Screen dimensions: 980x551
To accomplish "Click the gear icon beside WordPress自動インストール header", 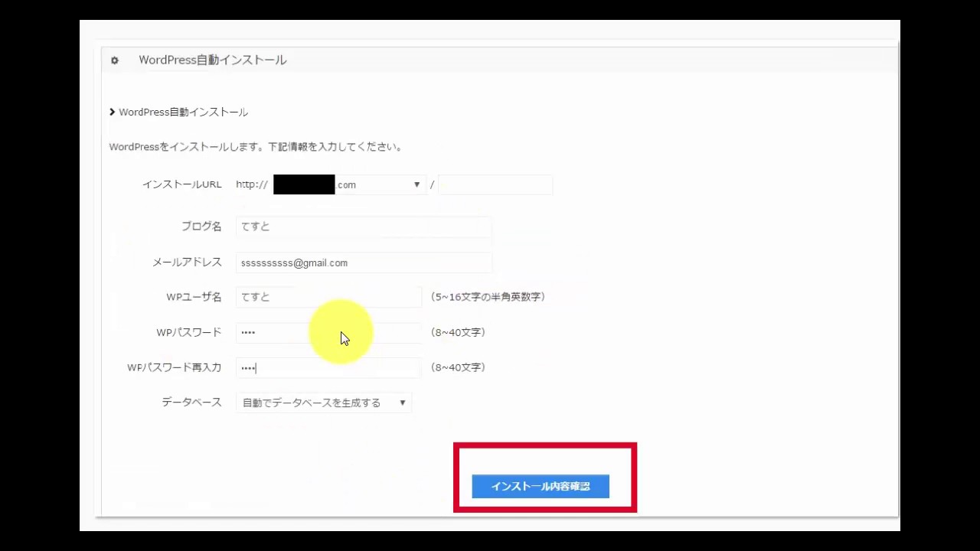I will click(115, 60).
